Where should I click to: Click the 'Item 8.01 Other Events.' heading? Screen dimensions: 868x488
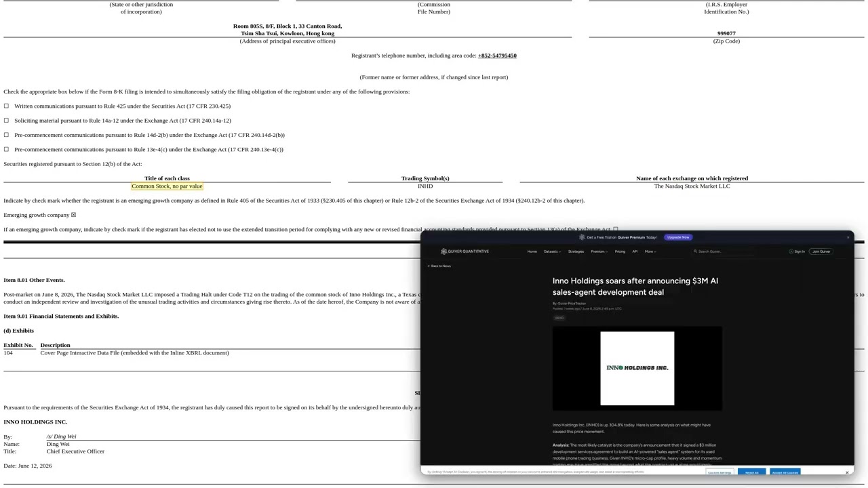click(x=34, y=280)
